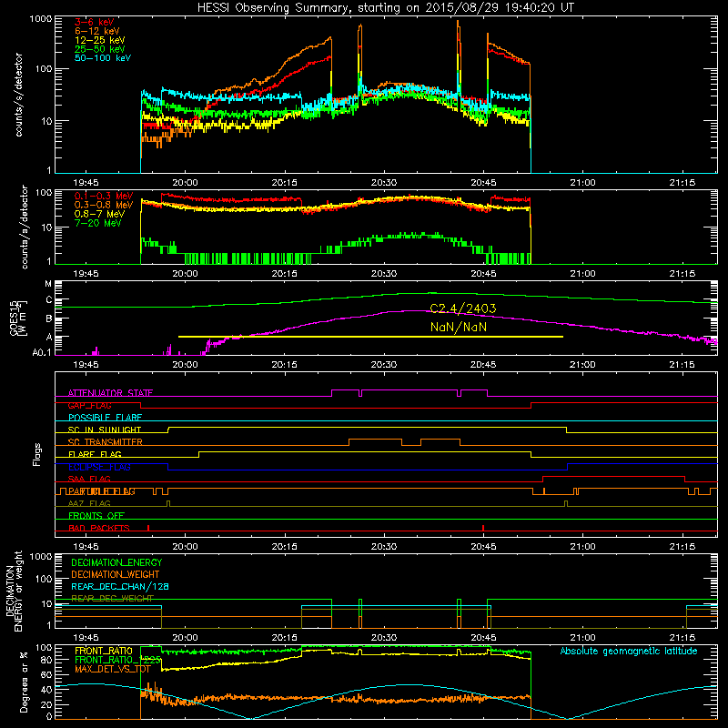The image size is (728, 728).
Task: Select the 6-12 keV legend label
Action: coord(97,31)
